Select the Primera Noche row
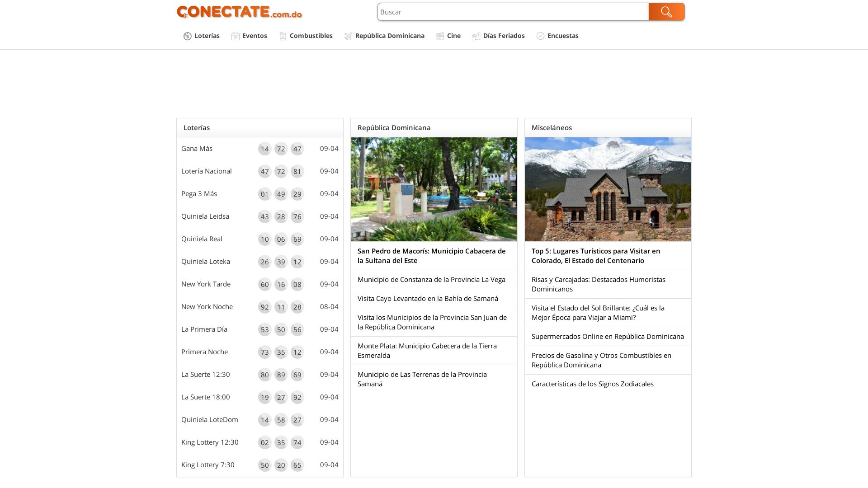Screen dimensions: 868x488 coord(260,352)
